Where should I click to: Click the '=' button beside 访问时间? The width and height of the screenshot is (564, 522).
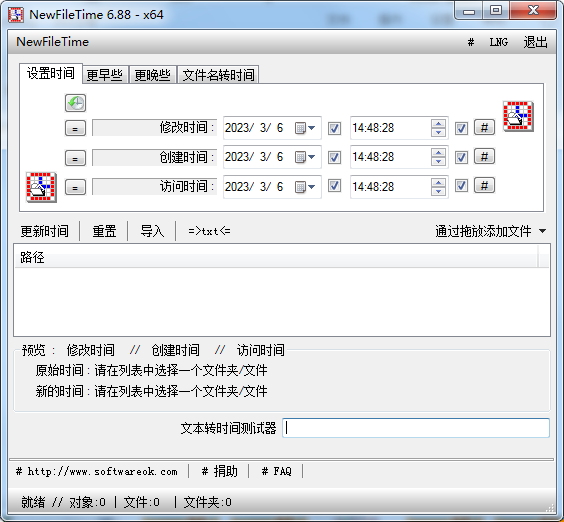[75, 187]
